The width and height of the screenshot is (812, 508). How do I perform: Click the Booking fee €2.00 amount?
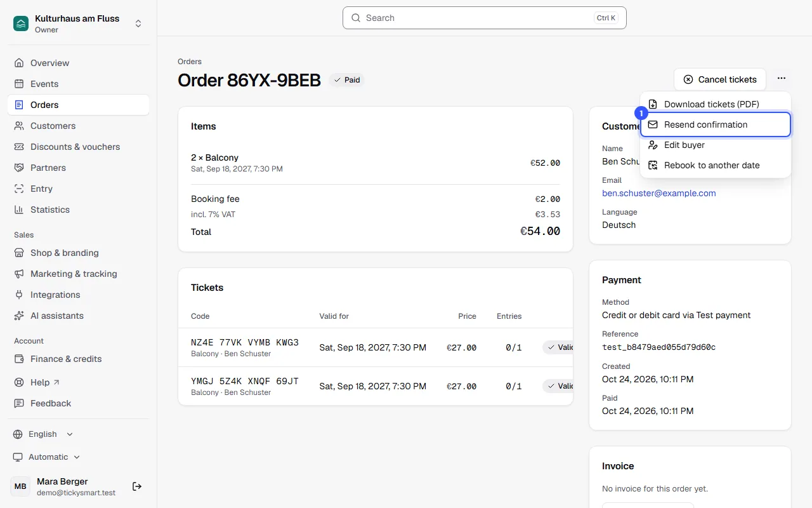tap(547, 199)
